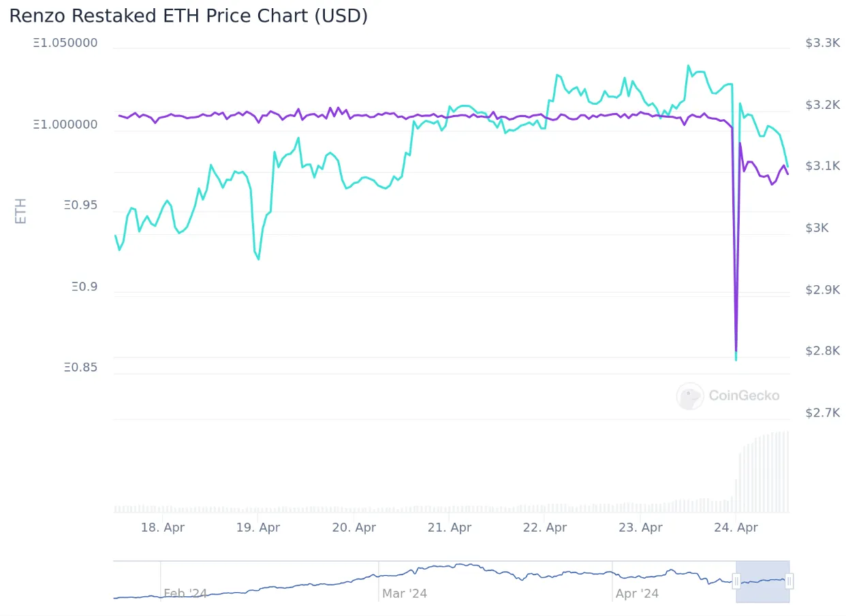Viewport: 846px width, 616px height.
Task: Click the CoinGecko gecko logo watermark
Action: click(689, 395)
